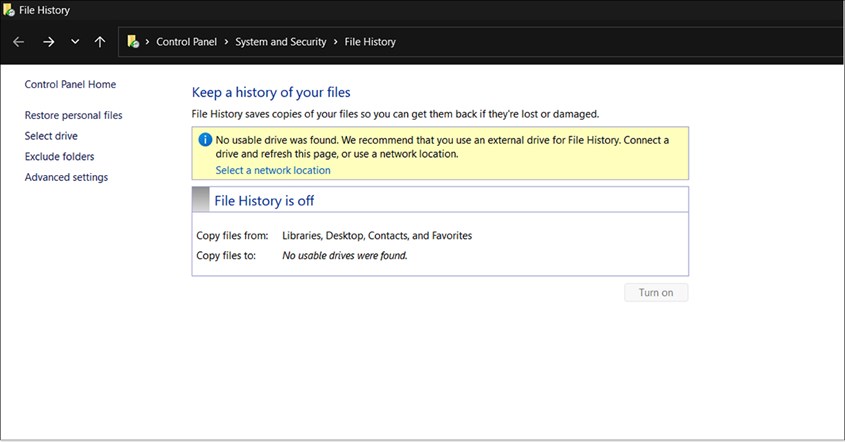Image resolution: width=845 pixels, height=442 pixels.
Task: Go back using the back arrow
Action: tap(18, 42)
